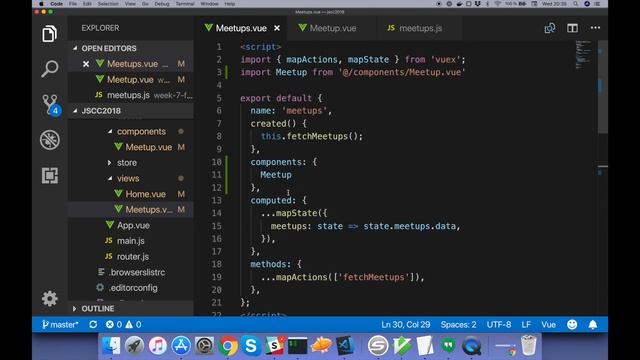Switch to the meetups.js tab
Viewport: 640px width, 360px height.
[x=420, y=28]
